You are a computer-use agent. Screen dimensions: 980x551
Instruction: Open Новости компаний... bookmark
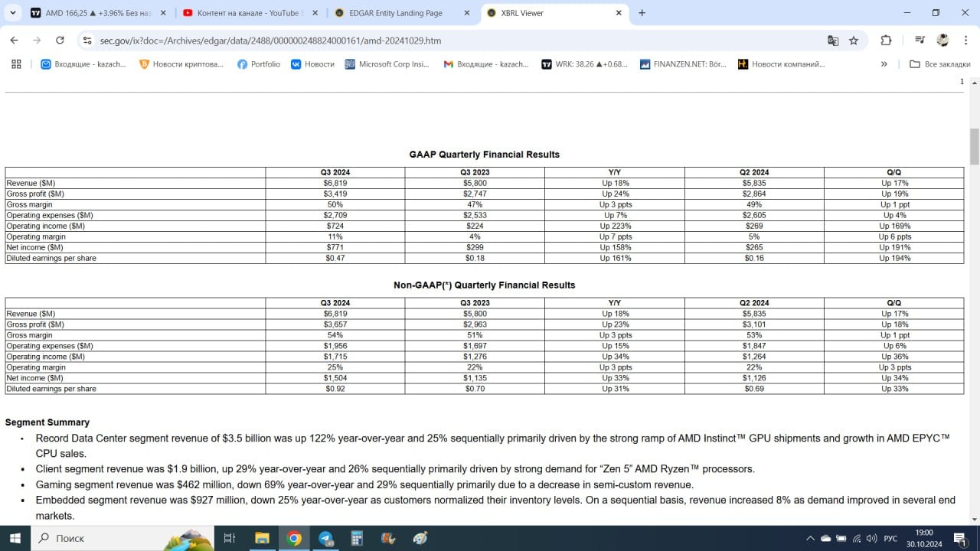tap(782, 64)
